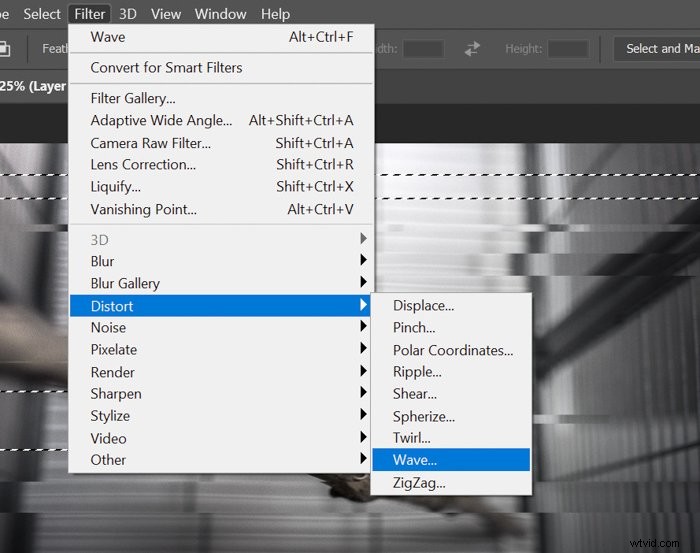Close the open Filter menu
700x553 pixels.
tap(89, 14)
